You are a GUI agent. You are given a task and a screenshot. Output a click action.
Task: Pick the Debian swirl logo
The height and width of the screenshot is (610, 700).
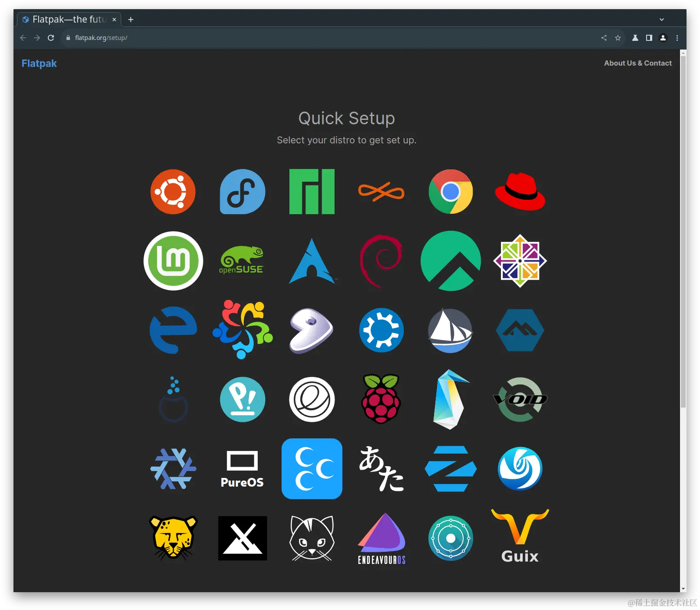click(381, 261)
